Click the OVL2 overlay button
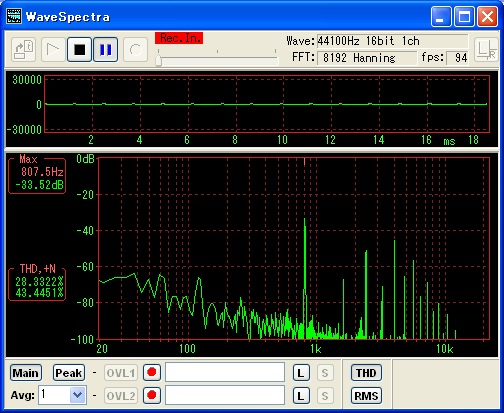Screen dimensions: 504x413 121,396
